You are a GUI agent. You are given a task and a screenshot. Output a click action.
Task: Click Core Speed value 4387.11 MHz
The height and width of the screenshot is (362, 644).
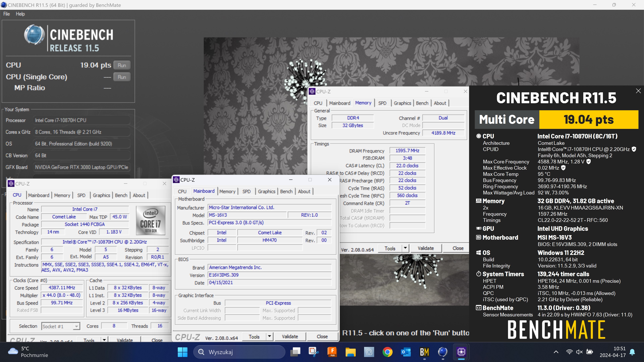[x=62, y=288]
